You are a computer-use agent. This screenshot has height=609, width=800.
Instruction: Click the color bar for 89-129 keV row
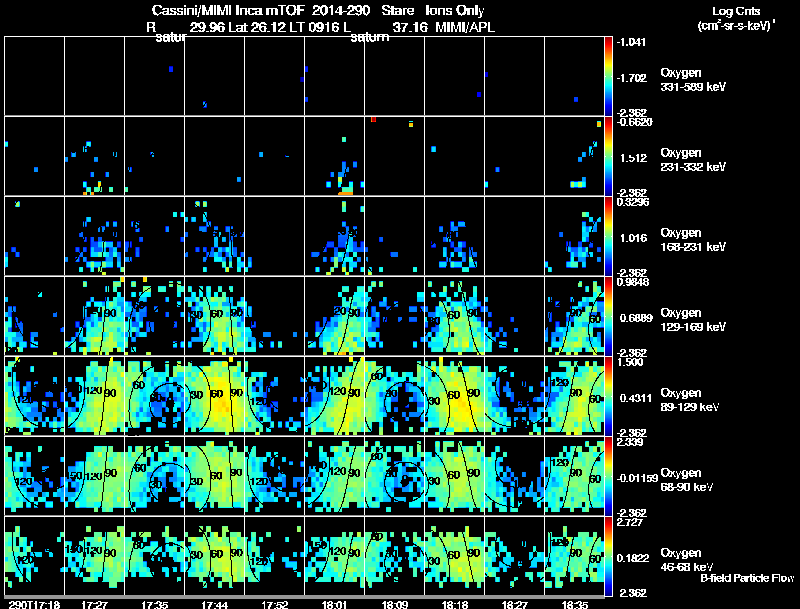(608, 396)
